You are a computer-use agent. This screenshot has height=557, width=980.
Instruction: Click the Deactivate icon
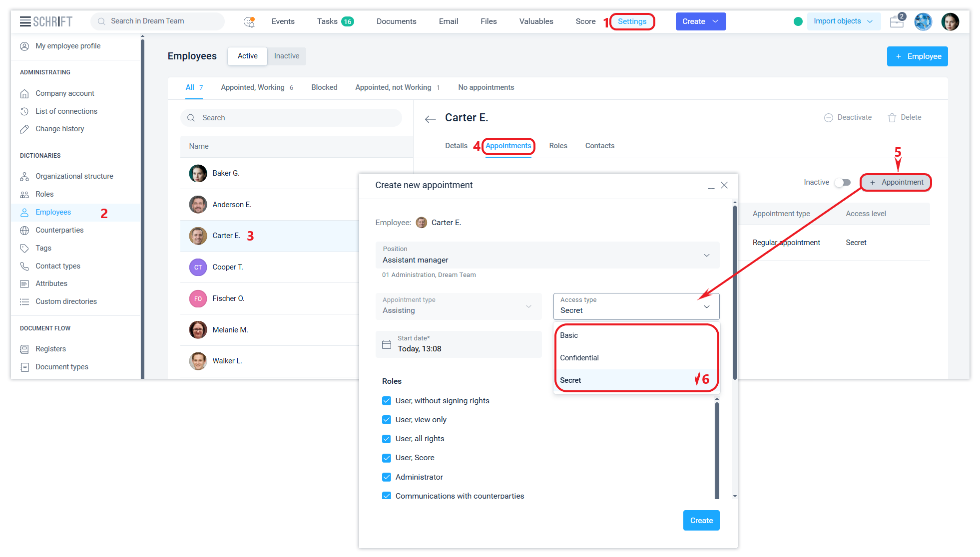coord(828,118)
